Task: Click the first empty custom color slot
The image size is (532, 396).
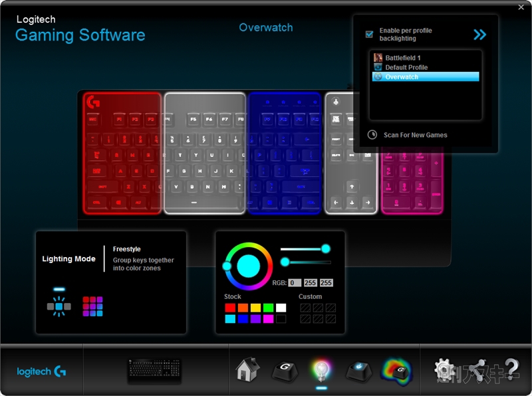Action: tap(305, 308)
